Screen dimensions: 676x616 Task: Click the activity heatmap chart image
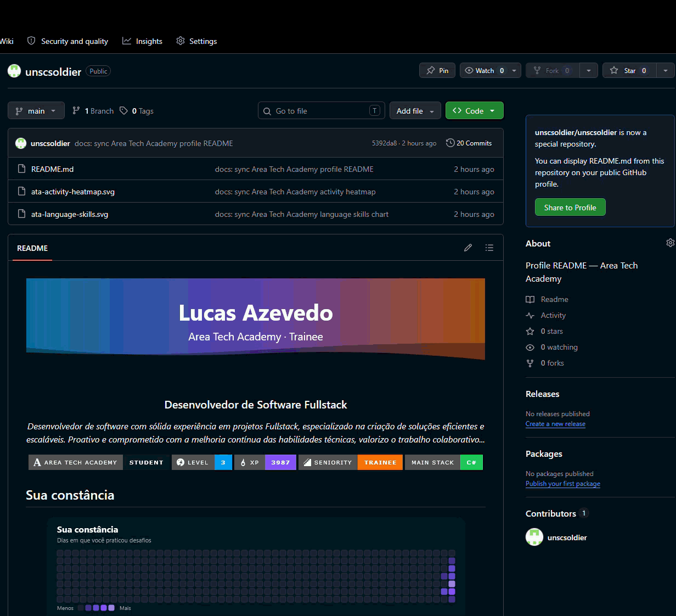(x=256, y=567)
